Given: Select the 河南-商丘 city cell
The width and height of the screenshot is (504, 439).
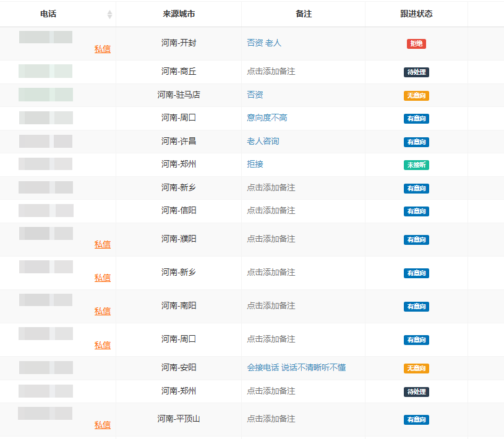Looking at the screenshot, I should (179, 71).
